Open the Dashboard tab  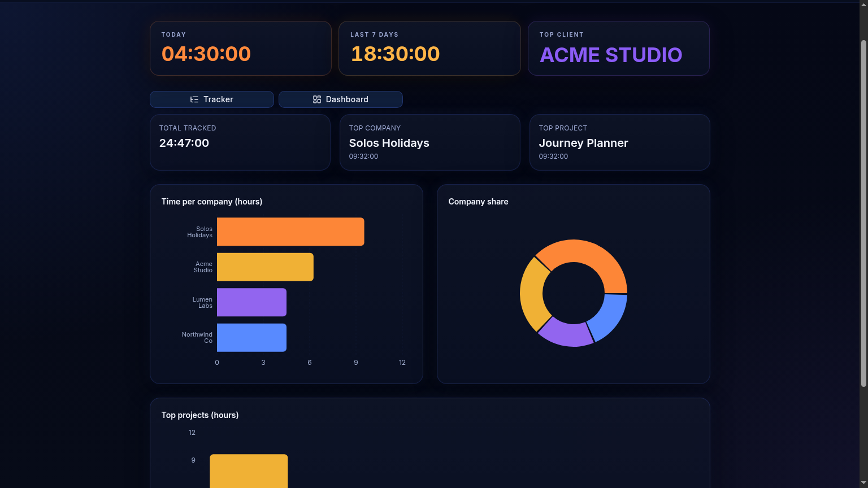[341, 99]
